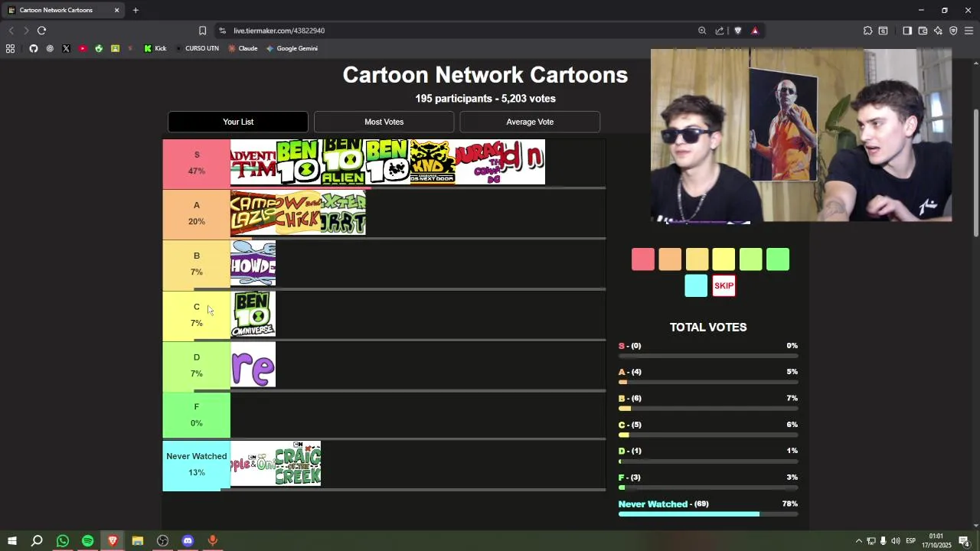Open Spotify from the taskbar

click(x=88, y=541)
